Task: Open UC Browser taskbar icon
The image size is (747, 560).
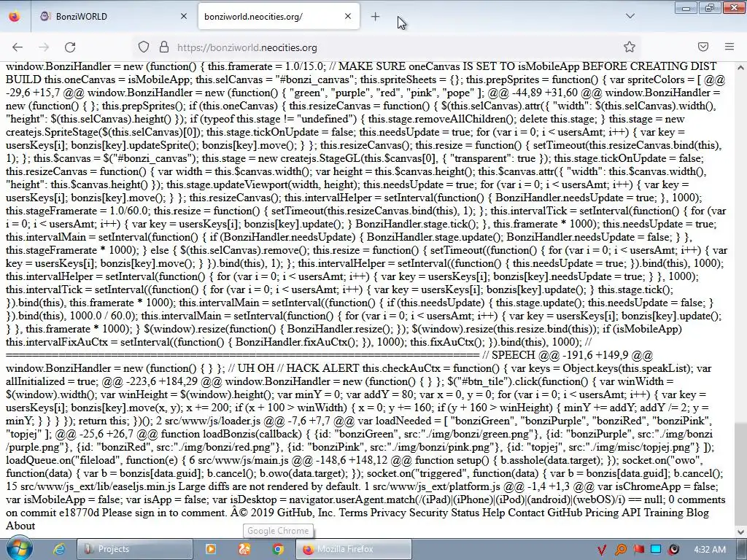Action: pos(244,549)
